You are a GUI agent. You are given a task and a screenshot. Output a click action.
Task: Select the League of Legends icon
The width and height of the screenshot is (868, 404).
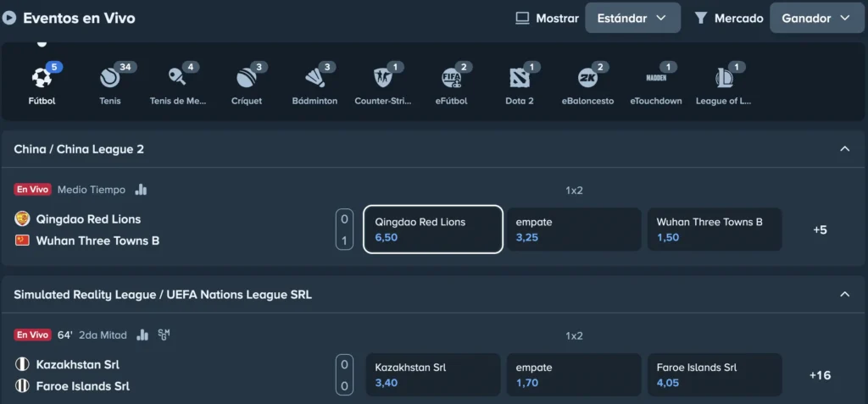[724, 79]
